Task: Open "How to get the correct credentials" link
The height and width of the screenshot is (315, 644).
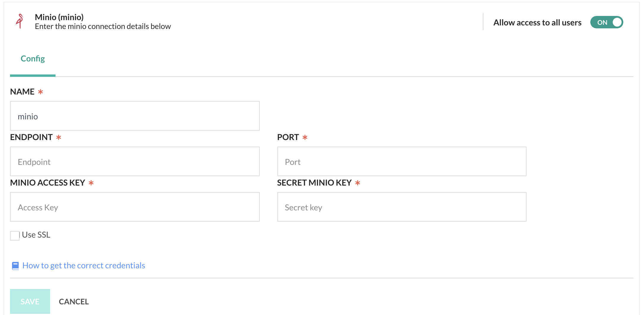Action: 84,266
